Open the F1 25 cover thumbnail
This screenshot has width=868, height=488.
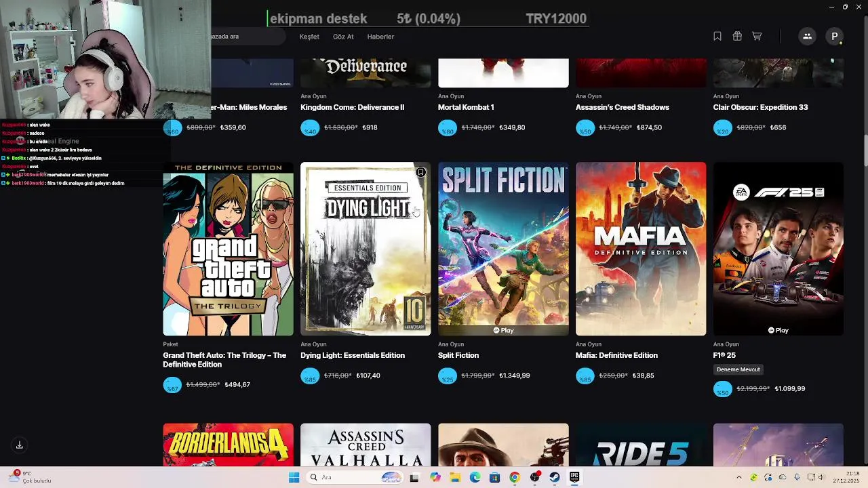[778, 249]
